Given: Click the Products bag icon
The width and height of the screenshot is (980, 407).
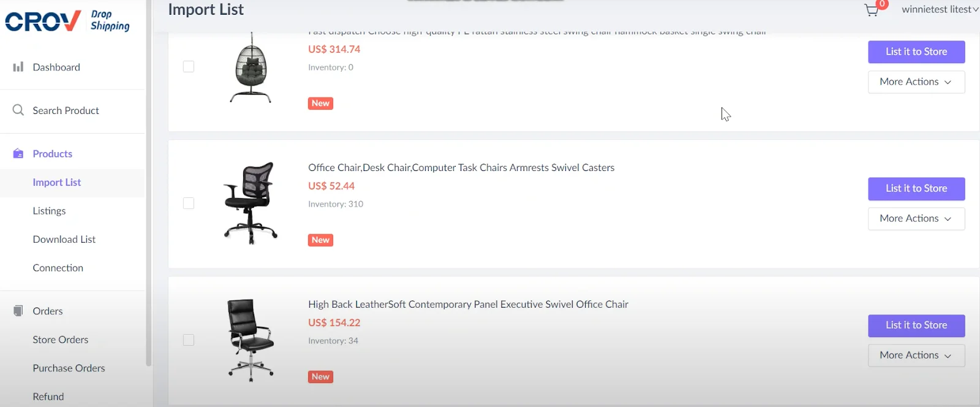Looking at the screenshot, I should (18, 154).
